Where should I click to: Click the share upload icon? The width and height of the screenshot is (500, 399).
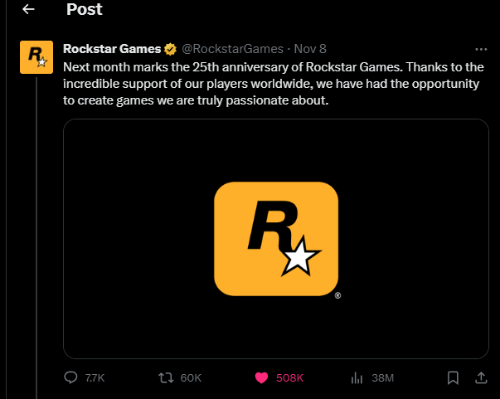(481, 378)
